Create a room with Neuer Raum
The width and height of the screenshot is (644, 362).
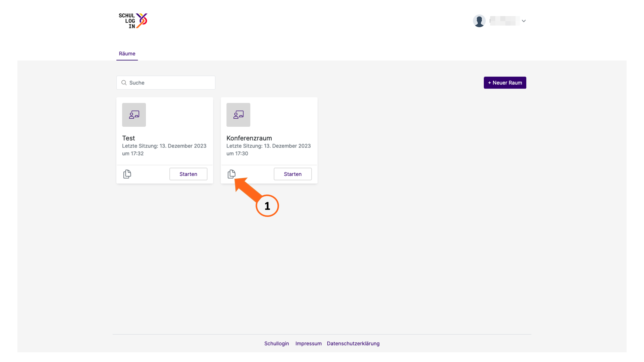click(x=505, y=83)
